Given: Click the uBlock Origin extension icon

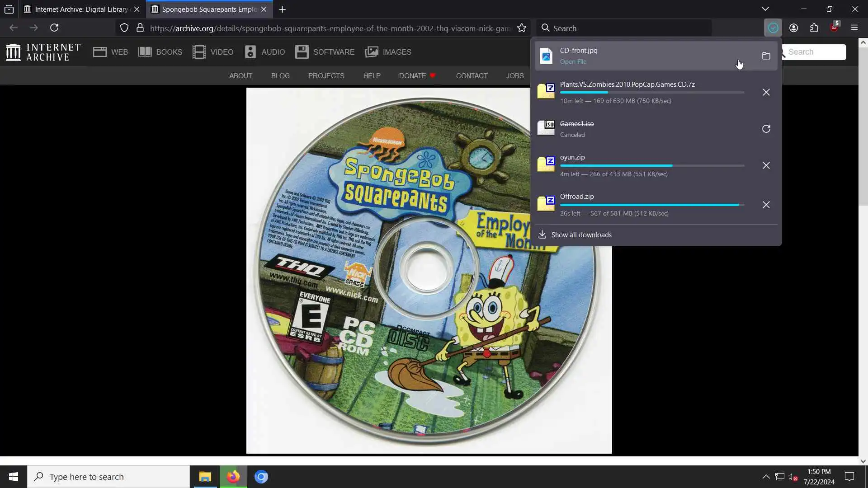Looking at the screenshot, I should (834, 28).
